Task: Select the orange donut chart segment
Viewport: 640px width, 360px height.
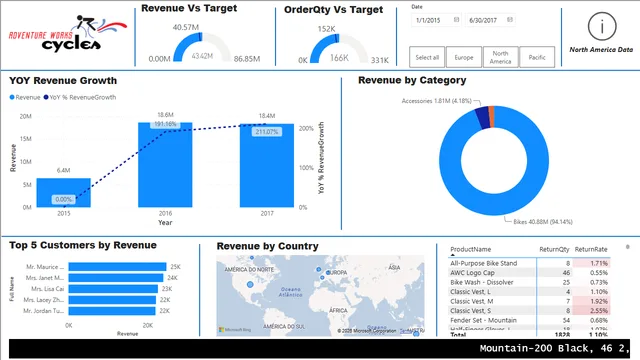Action: (491, 116)
